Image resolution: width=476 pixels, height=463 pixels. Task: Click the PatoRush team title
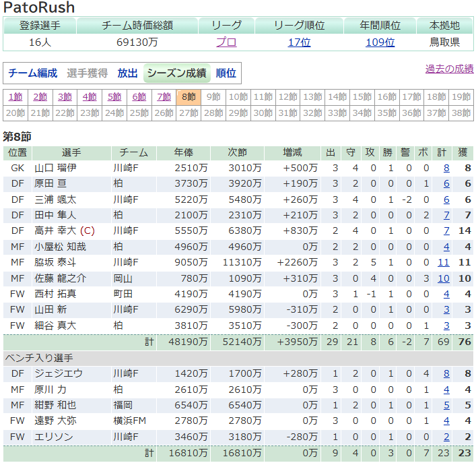[39, 7]
